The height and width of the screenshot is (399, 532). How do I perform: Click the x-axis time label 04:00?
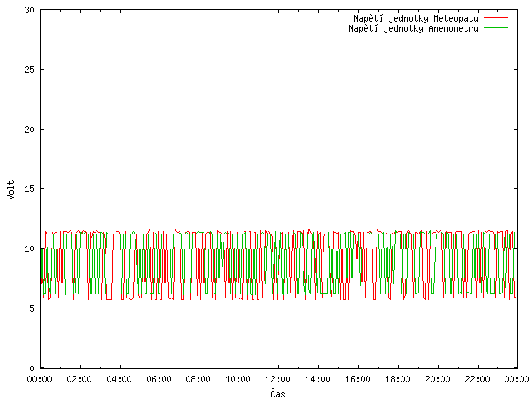pyautogui.click(x=119, y=379)
